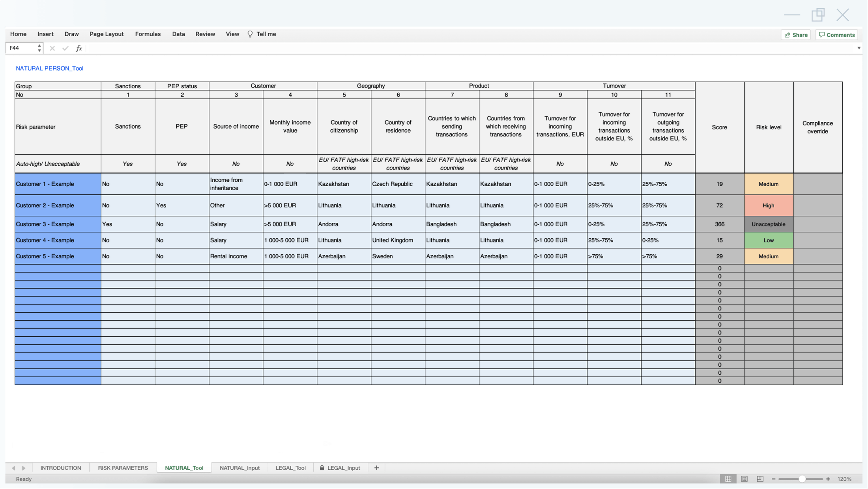The width and height of the screenshot is (868, 489).
Task: Click the Share button
Action: (x=796, y=35)
